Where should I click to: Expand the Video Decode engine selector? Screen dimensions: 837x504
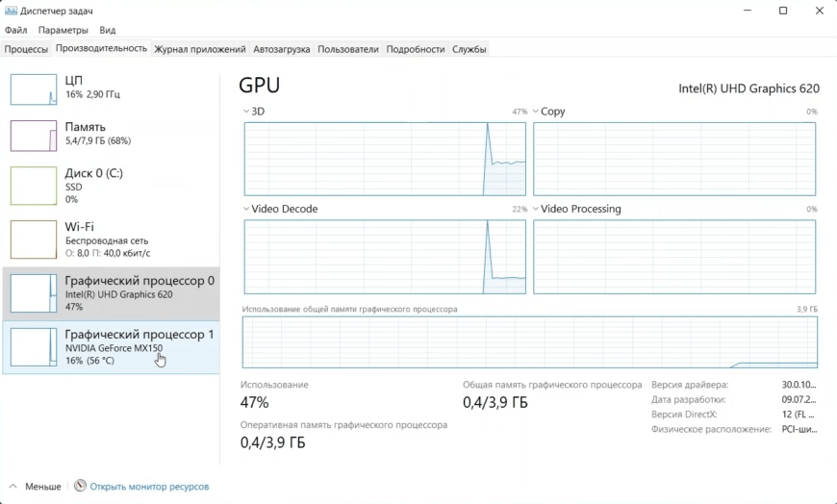pyautogui.click(x=247, y=209)
